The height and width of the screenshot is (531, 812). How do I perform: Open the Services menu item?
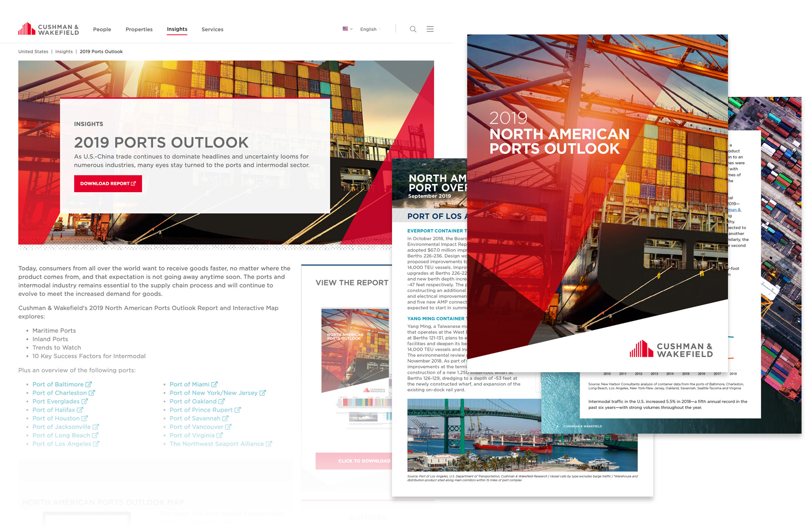tap(212, 29)
